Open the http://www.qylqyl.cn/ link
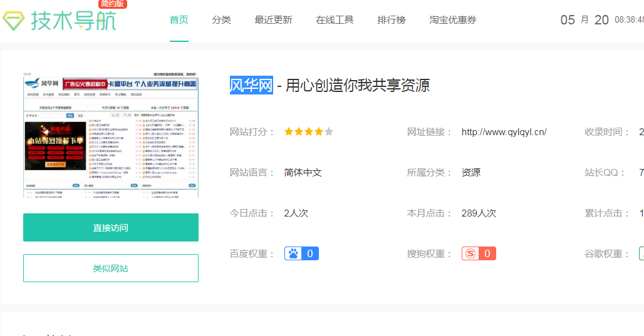This screenshot has height=336, width=644. coord(504,131)
